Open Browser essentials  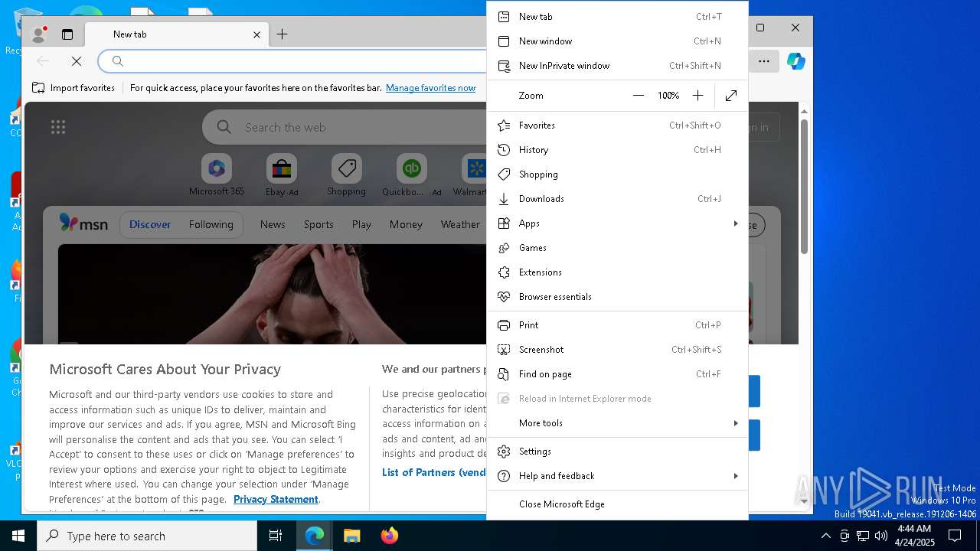tap(617, 297)
